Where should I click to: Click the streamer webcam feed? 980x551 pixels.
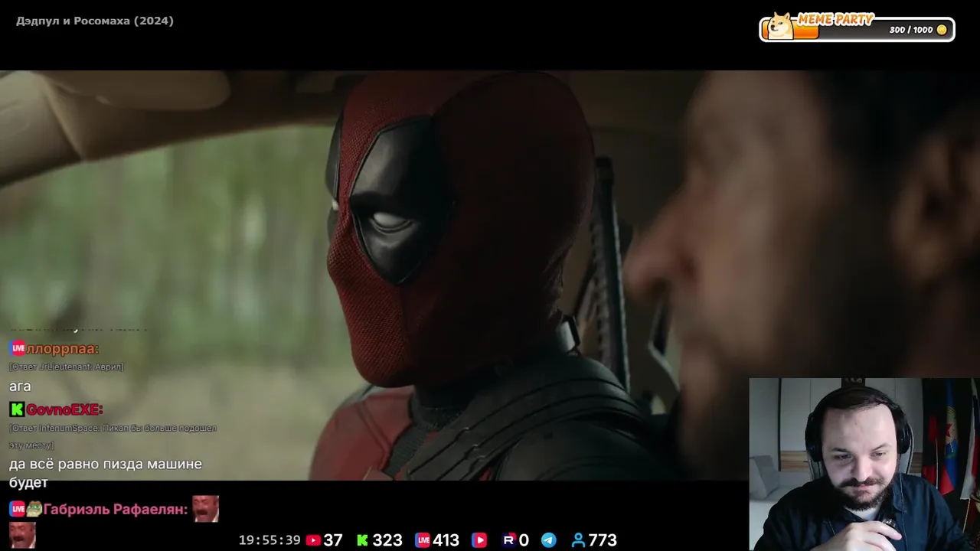864,464
